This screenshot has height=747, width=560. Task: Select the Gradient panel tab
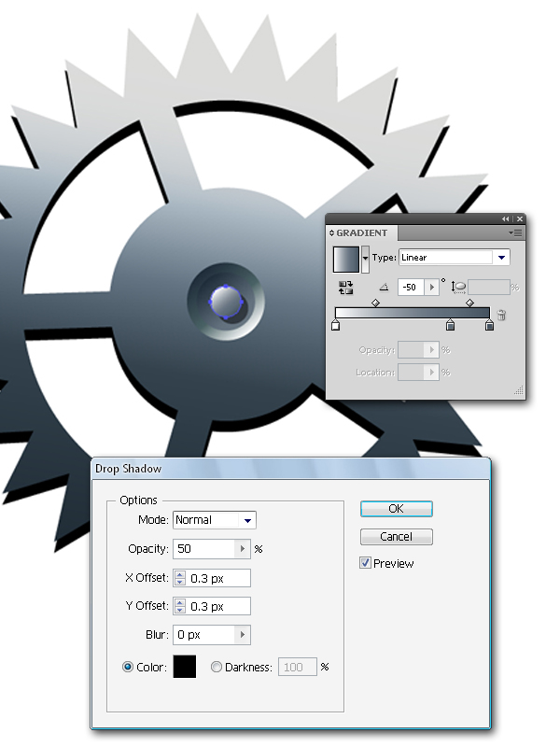click(362, 233)
